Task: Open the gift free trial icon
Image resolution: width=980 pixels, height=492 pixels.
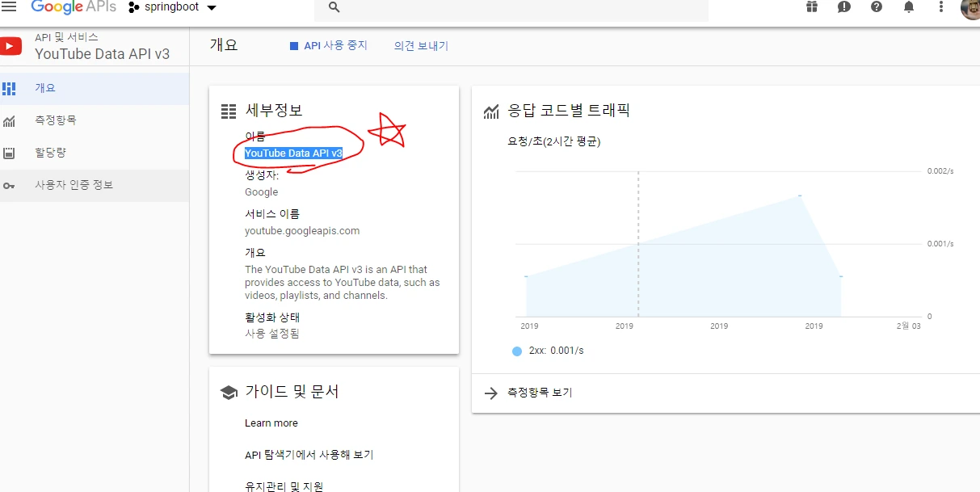Action: [x=812, y=6]
